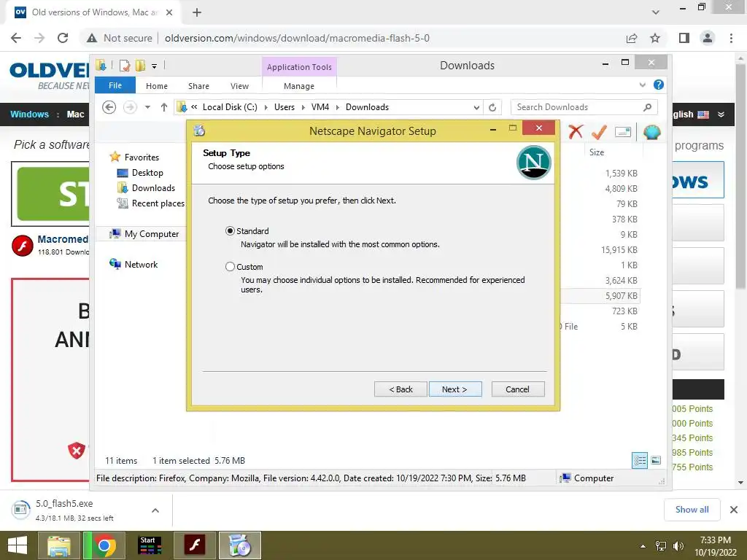This screenshot has width=747, height=560.
Task: Click the quick access new folder icon
Action: (140, 65)
